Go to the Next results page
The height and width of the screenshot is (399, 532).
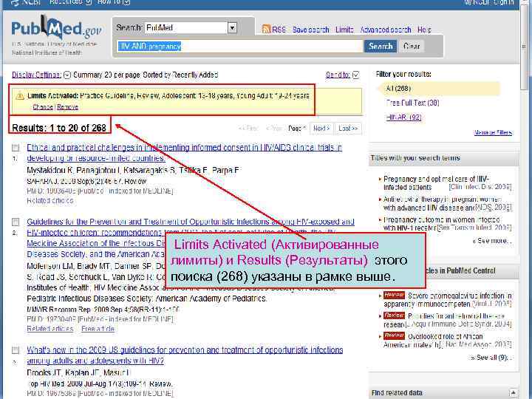tap(321, 129)
